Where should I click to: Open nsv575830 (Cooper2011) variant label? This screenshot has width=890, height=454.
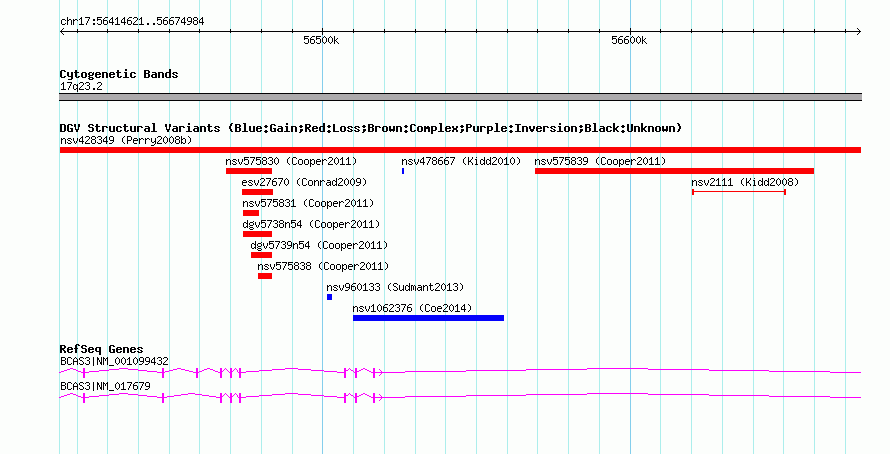[291, 161]
